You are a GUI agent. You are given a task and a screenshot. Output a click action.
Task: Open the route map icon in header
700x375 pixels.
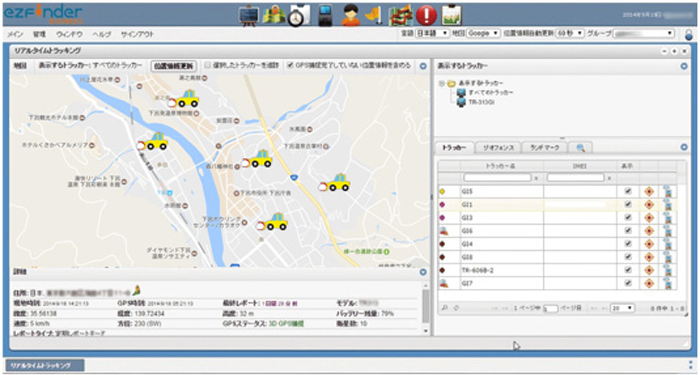tap(400, 16)
